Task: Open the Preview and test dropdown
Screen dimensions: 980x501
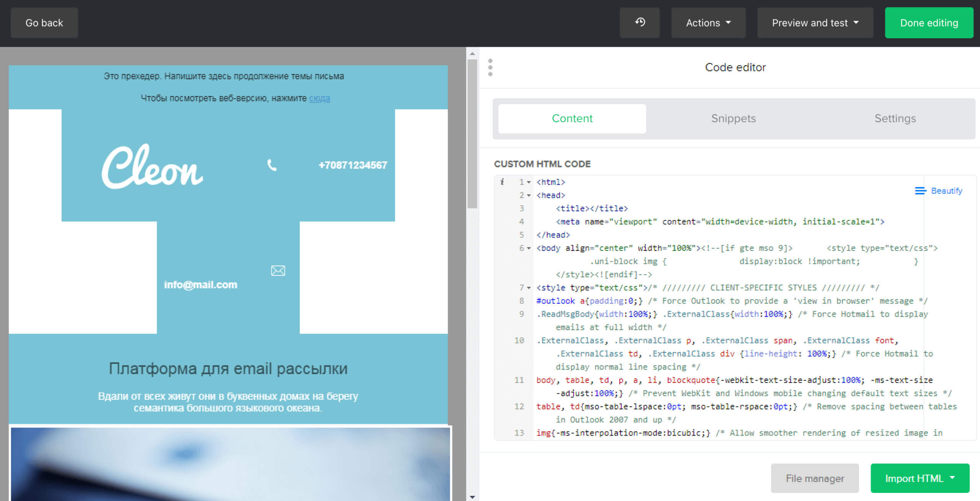Action: pyautogui.click(x=815, y=23)
